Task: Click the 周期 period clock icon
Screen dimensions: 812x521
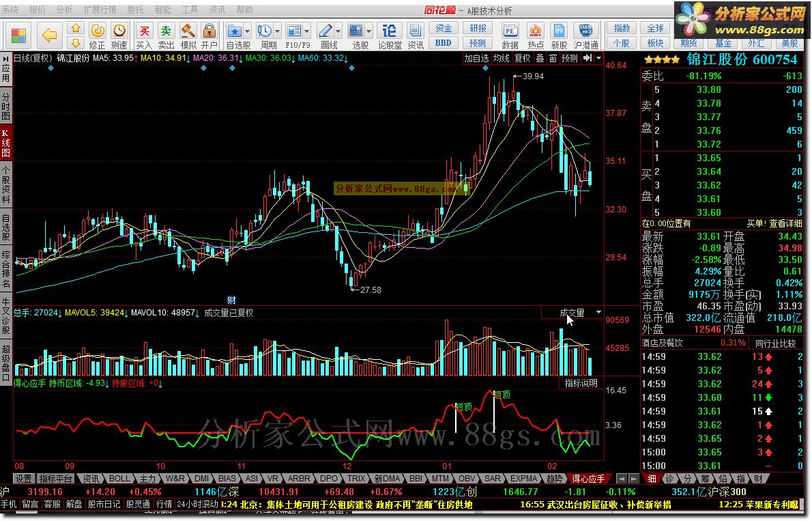Action: coord(265,31)
